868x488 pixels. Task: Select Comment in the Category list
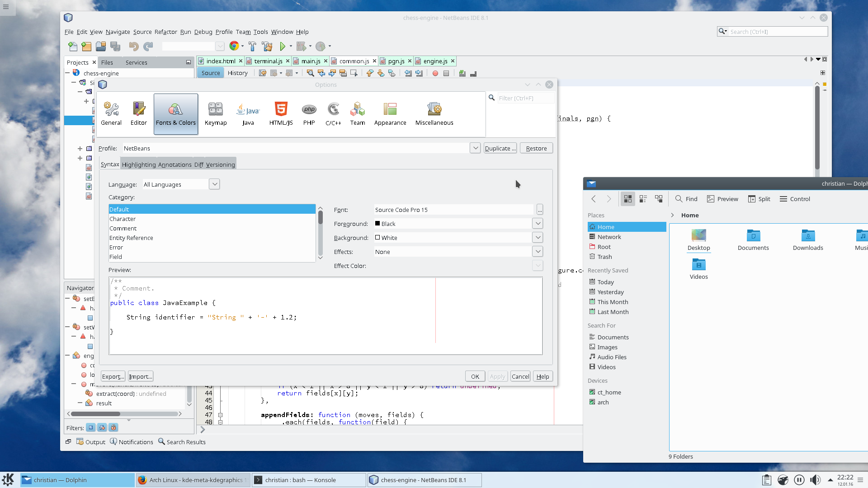pos(212,229)
